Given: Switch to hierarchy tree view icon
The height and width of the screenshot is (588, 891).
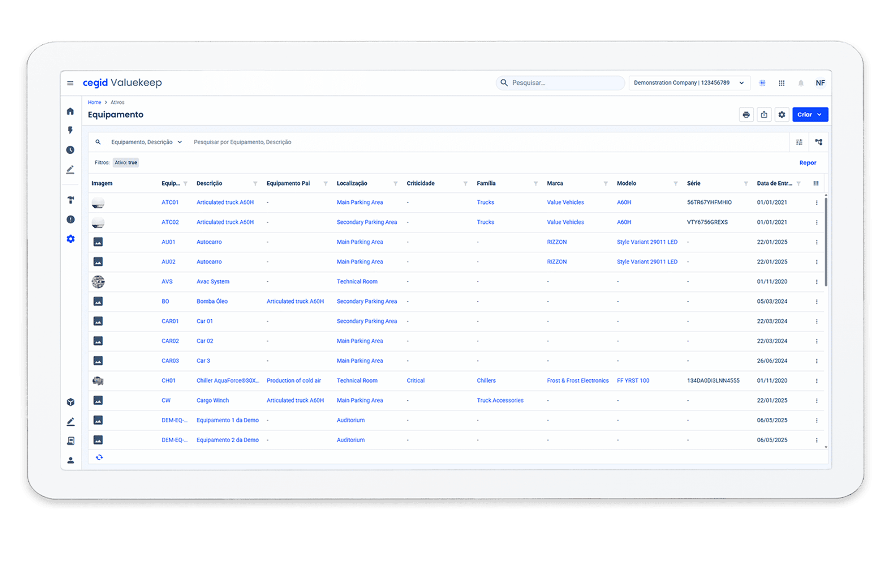Looking at the screenshot, I should coord(819,142).
